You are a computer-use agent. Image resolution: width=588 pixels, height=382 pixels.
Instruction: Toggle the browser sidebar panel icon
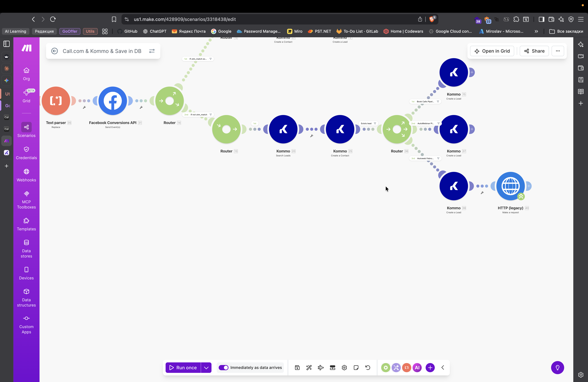[541, 19]
